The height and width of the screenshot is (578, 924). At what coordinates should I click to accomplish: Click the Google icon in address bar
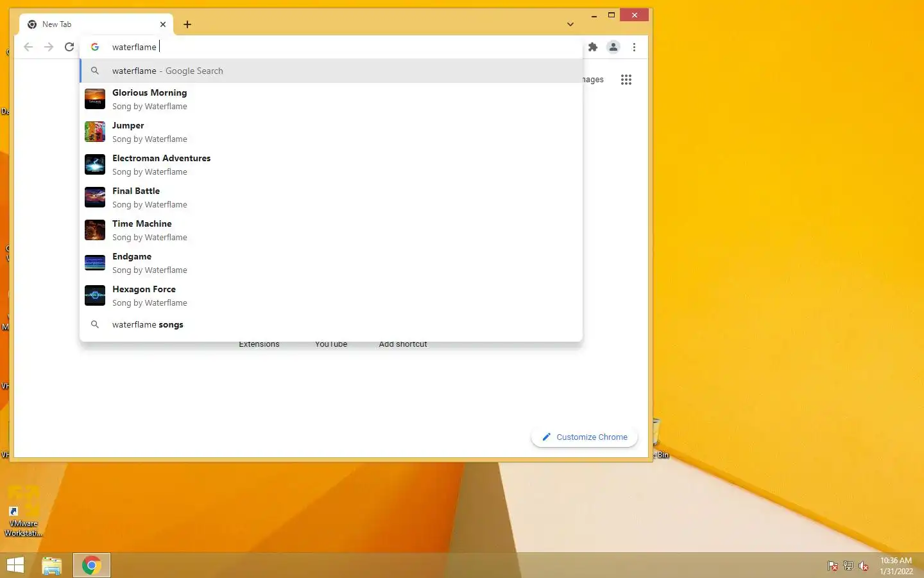[x=95, y=47]
